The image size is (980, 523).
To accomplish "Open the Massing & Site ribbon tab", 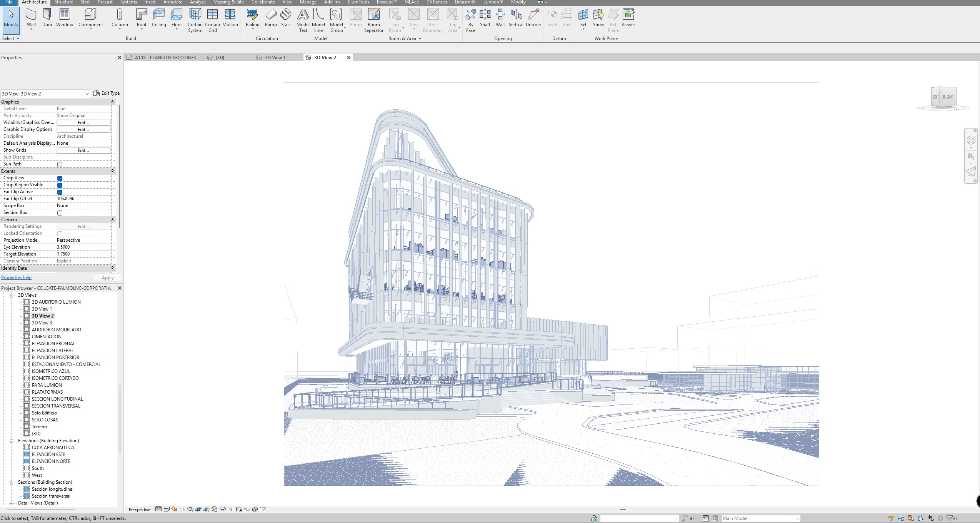I will [x=228, y=2].
